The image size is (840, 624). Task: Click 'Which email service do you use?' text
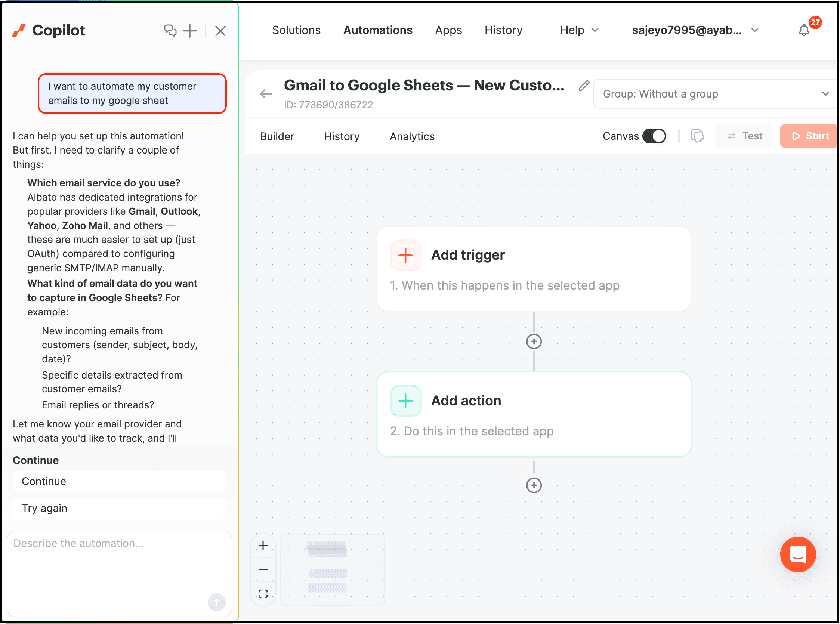[x=104, y=183]
